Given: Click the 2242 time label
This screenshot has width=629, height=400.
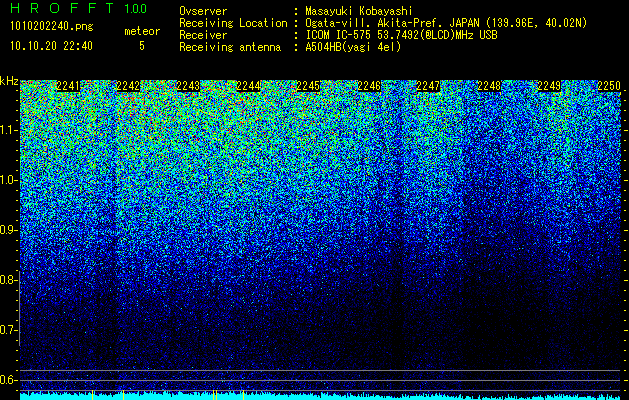Looking at the screenshot, I should (x=128, y=86).
